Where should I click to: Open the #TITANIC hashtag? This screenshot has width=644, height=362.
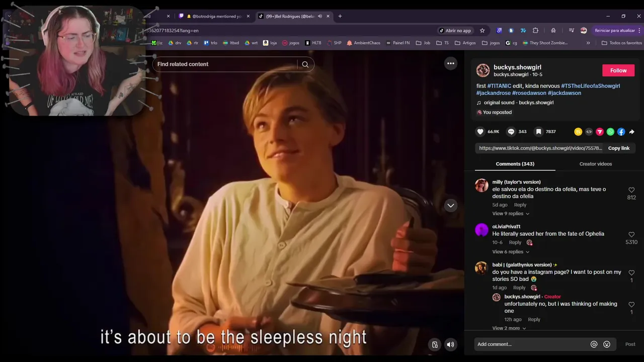point(499,86)
